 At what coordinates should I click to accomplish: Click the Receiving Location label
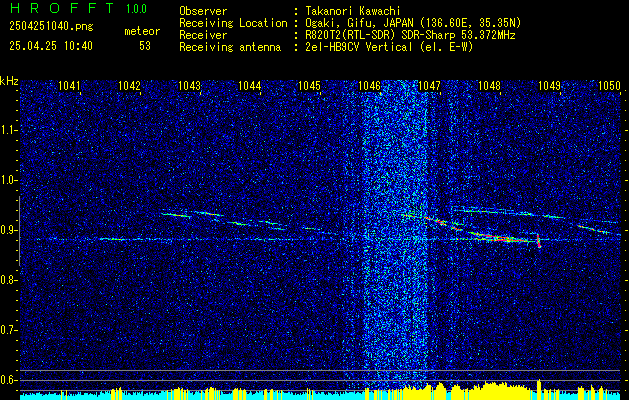(233, 23)
